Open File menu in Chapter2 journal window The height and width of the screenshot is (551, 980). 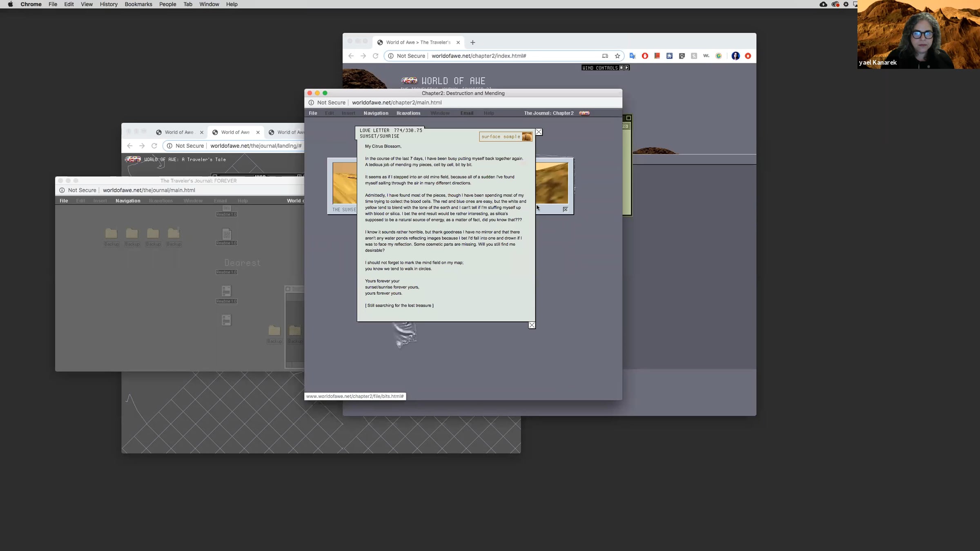coord(313,113)
